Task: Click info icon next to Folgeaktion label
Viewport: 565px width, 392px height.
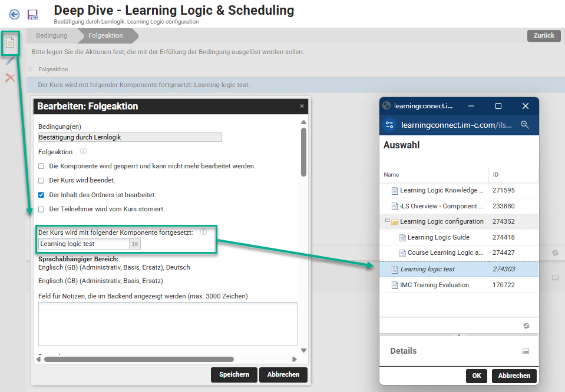Action: (x=83, y=152)
